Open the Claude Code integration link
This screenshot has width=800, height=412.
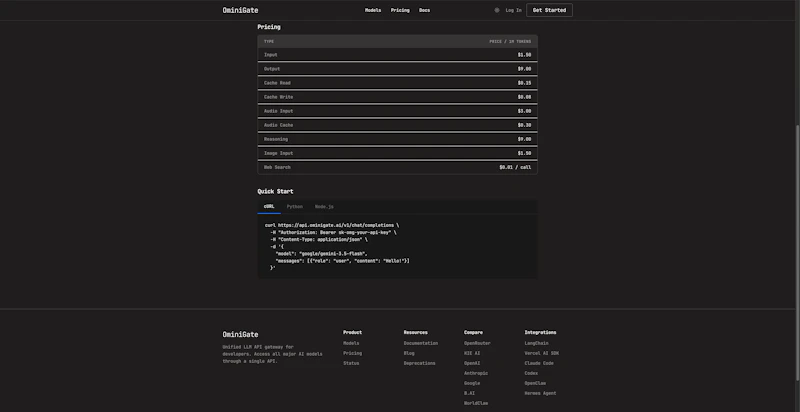(x=539, y=364)
